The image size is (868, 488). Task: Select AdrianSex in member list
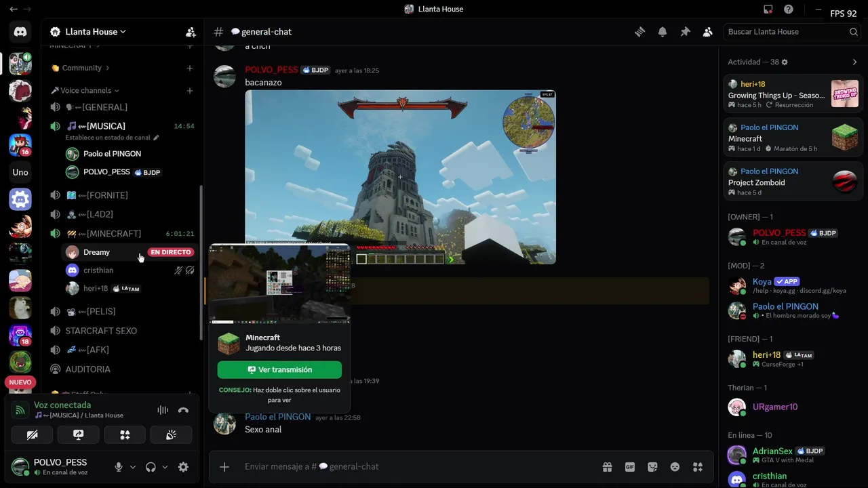pos(793,455)
